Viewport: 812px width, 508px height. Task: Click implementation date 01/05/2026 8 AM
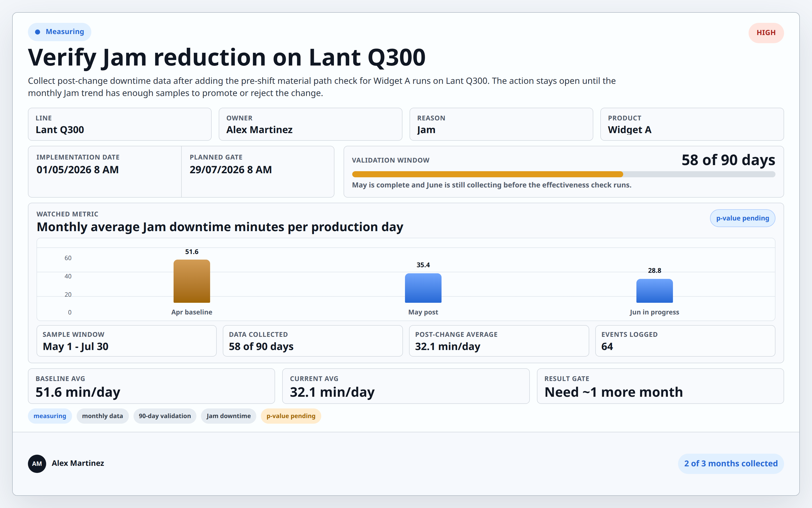point(77,170)
